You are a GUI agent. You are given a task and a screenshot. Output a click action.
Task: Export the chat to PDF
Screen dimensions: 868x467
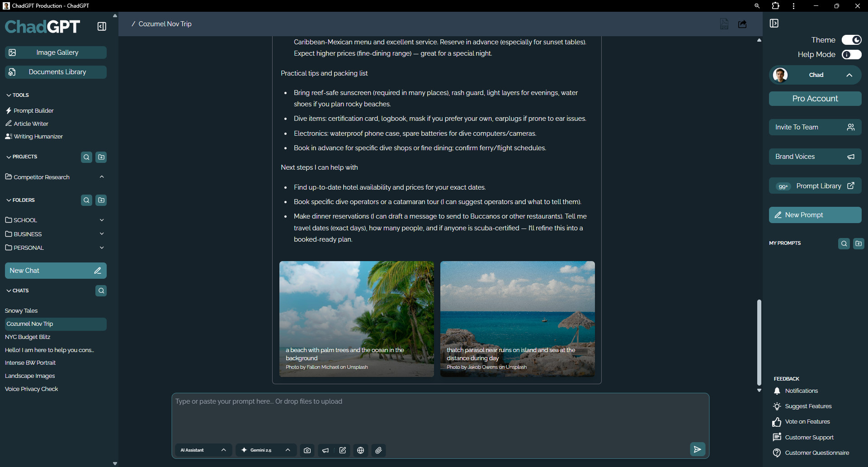724,24
